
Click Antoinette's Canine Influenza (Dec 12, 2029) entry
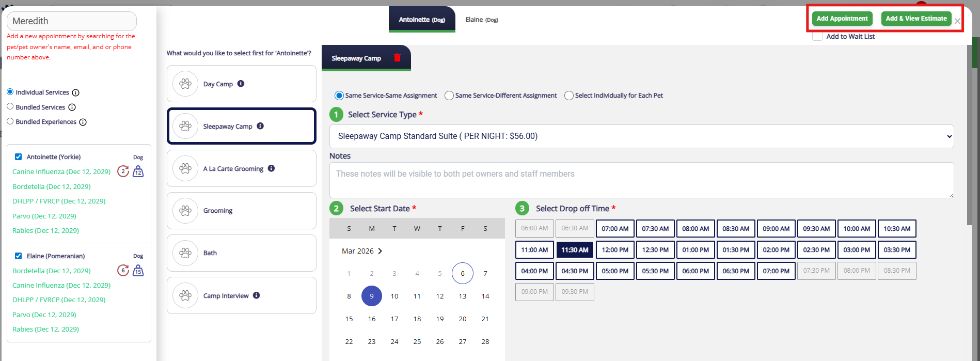tap(61, 171)
